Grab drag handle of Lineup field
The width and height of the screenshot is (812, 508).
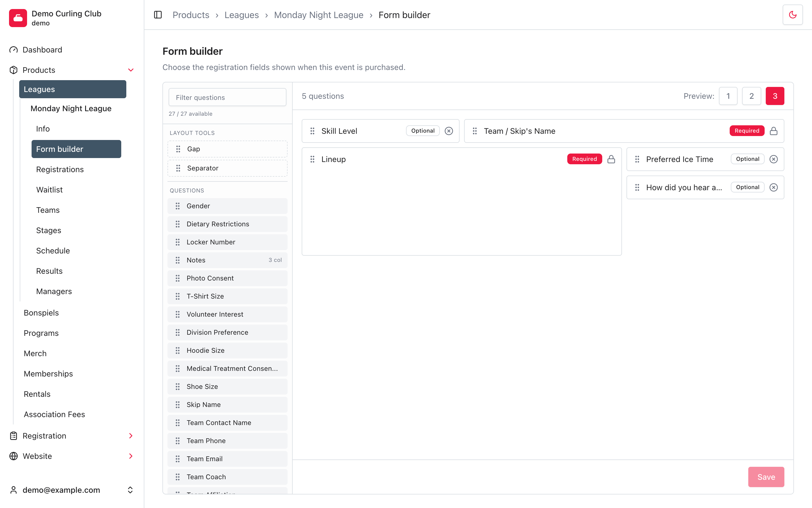point(312,159)
